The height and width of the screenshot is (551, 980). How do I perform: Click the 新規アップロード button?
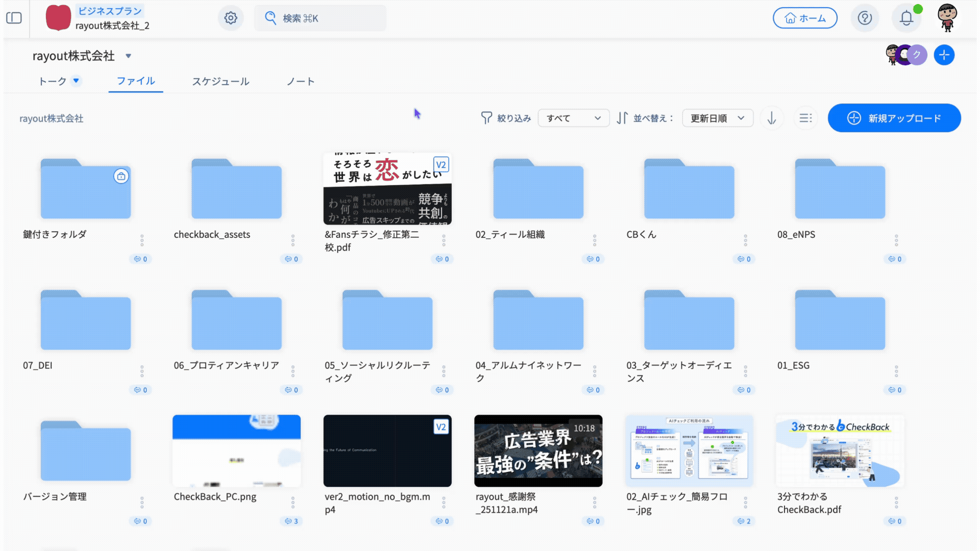pyautogui.click(x=894, y=118)
